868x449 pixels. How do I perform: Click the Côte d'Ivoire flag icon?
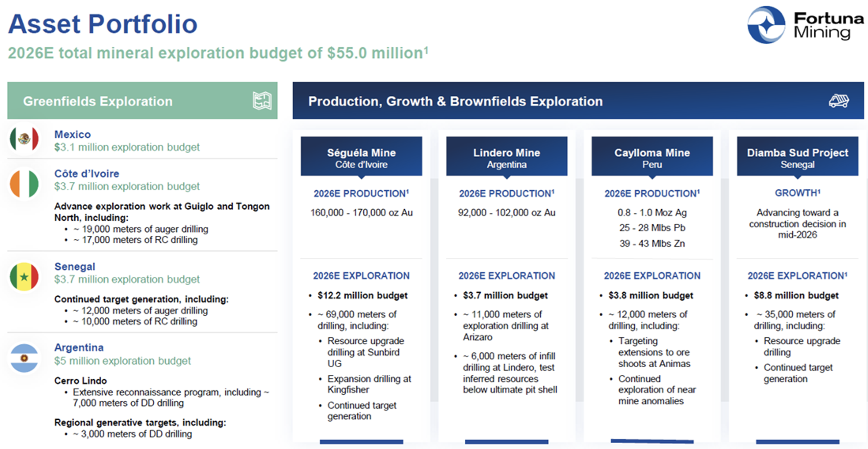click(x=24, y=184)
